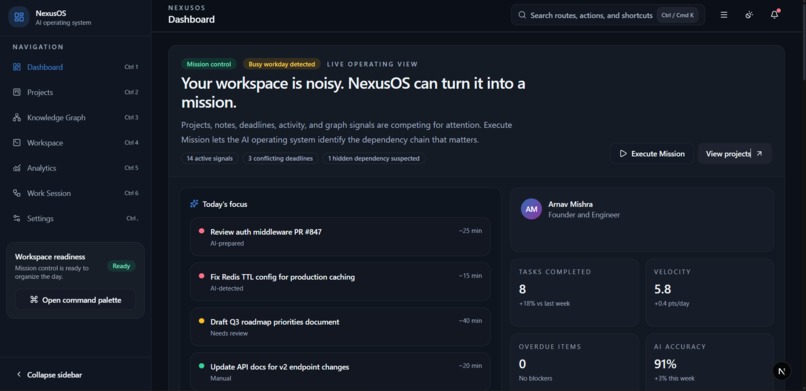Screen dimensions: 806x391
Task: Click the Ready status badge
Action: (121, 266)
